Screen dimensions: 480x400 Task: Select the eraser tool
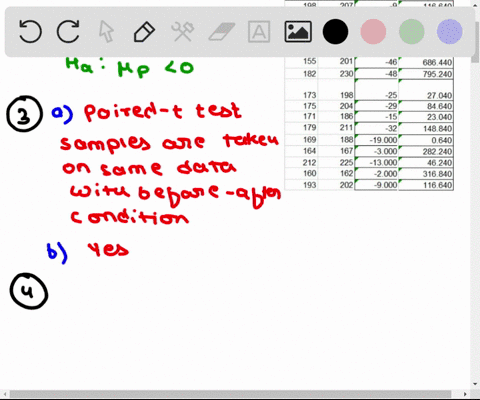point(221,32)
